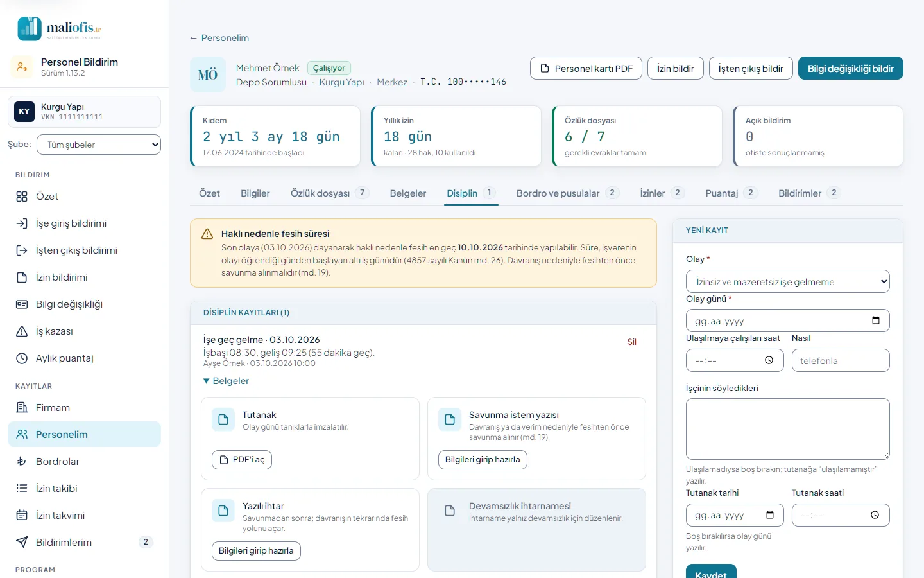Click the İzin bildir button
Viewport: 924px width, 578px height.
click(676, 69)
